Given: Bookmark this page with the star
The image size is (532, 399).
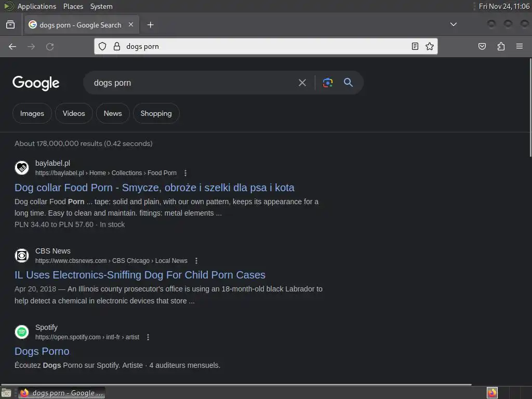Looking at the screenshot, I should [430, 46].
